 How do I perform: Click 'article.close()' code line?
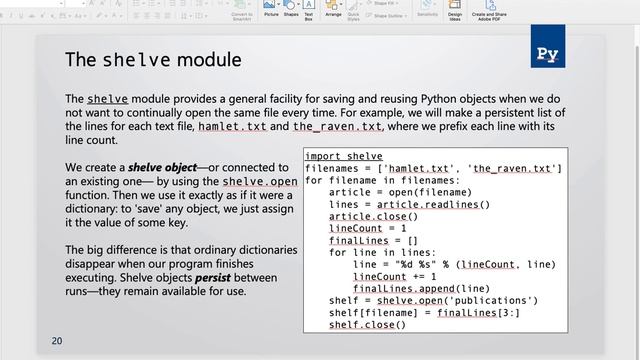point(373,216)
